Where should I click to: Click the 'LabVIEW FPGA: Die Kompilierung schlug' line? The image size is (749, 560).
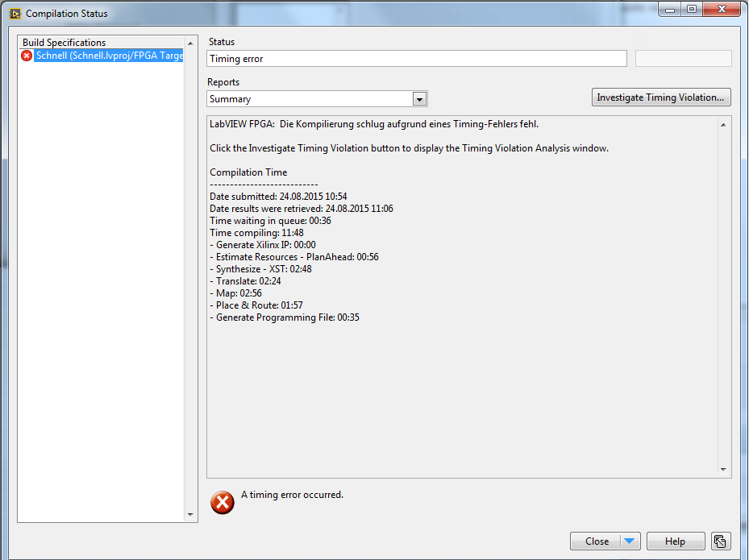374,124
